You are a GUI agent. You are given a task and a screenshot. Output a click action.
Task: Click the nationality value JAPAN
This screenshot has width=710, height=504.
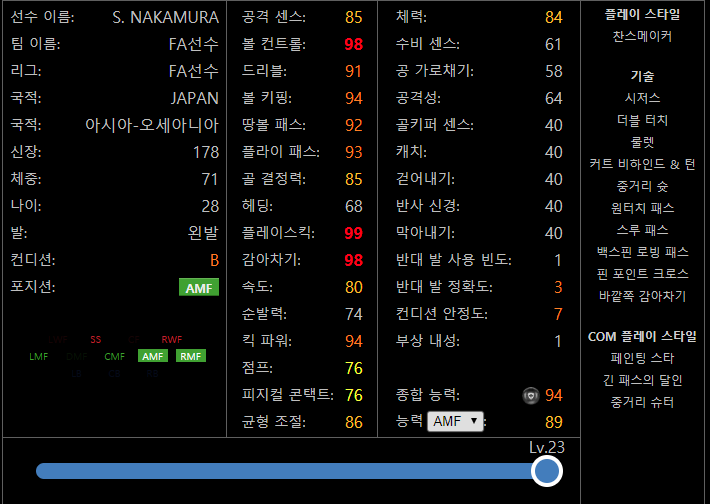(195, 98)
